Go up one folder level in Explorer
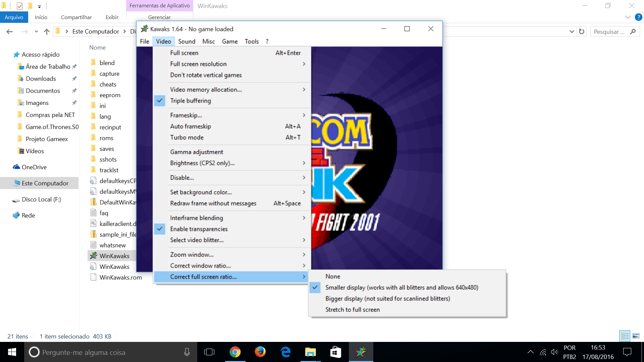 [47, 32]
